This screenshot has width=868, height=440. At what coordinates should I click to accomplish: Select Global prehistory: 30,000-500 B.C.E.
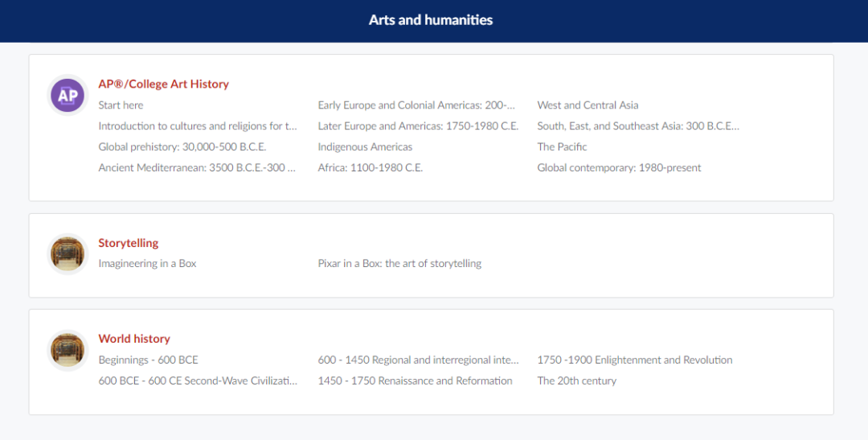click(182, 147)
